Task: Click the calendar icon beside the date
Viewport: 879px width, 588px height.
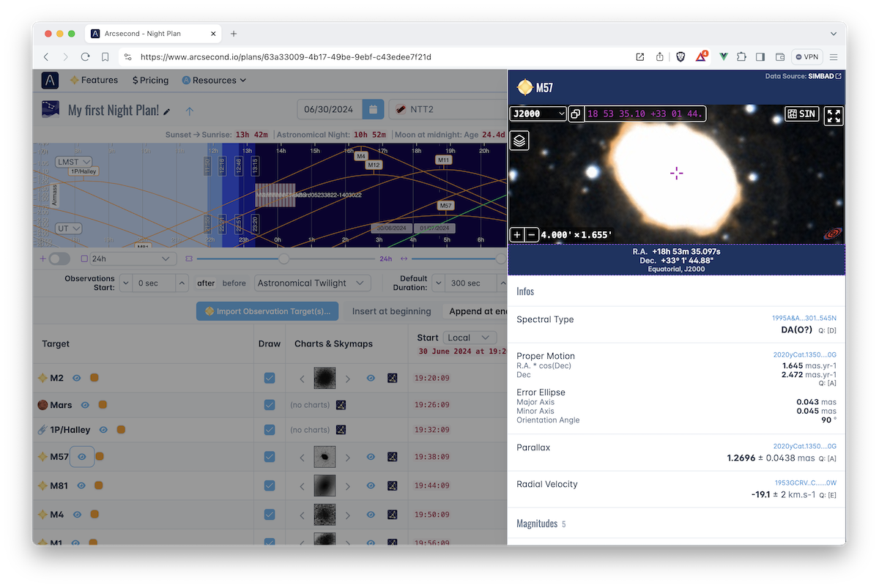Action: point(373,108)
